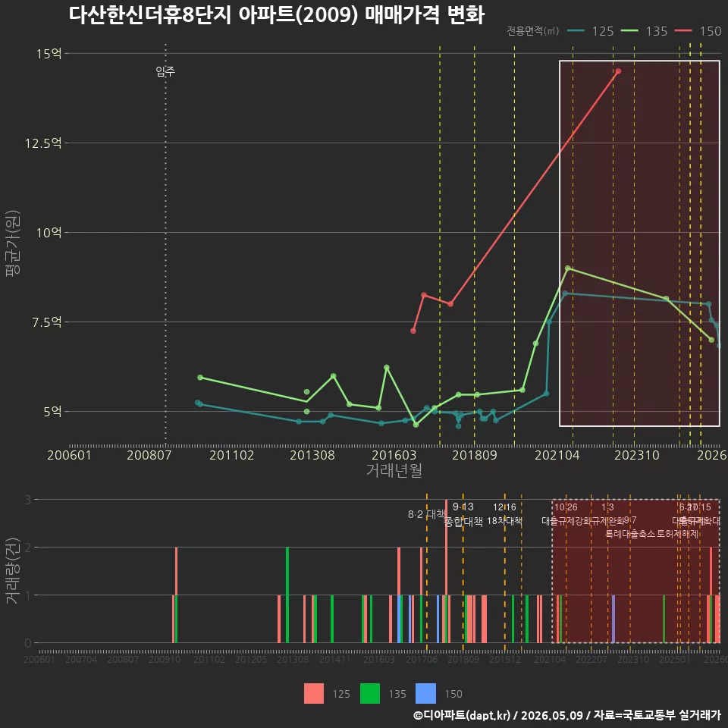Click the 200910 tick label on the volume chart
This screenshot has width=728, height=728.
(165, 659)
